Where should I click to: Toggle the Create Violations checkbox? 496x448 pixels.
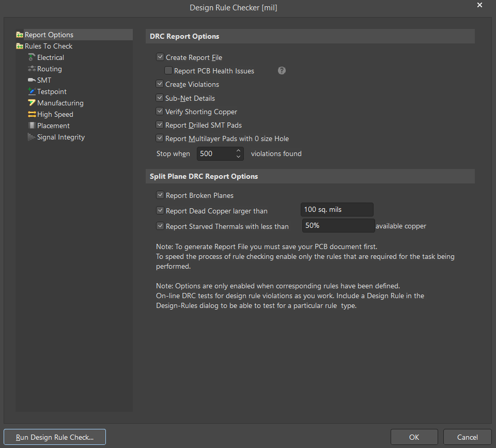click(160, 84)
